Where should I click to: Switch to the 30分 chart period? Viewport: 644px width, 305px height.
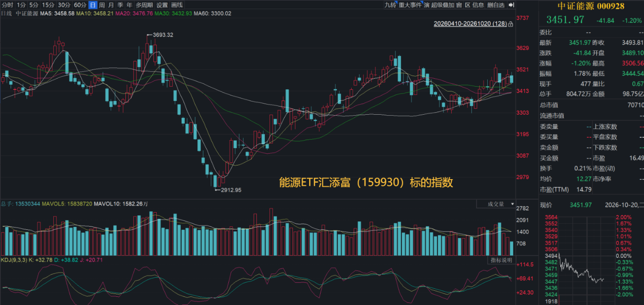click(64, 5)
